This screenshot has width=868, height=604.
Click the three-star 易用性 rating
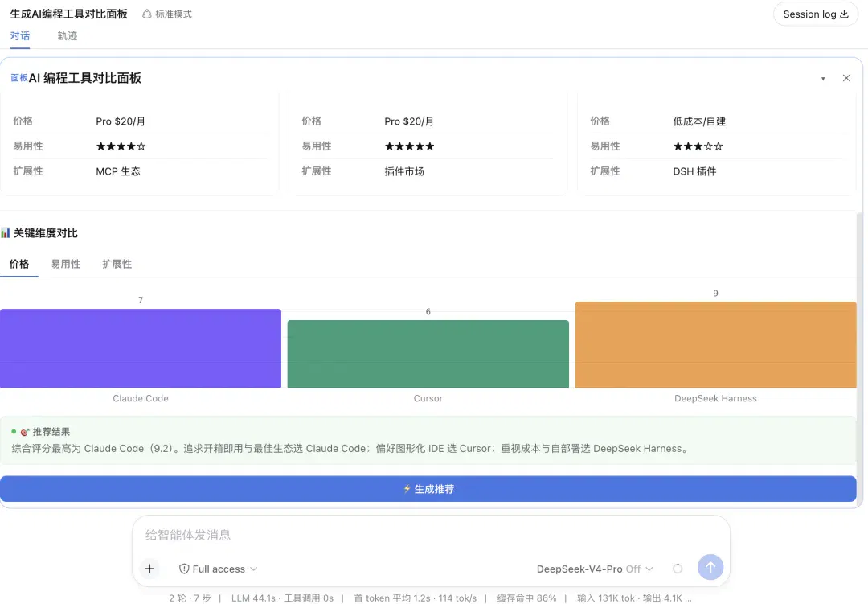point(698,146)
